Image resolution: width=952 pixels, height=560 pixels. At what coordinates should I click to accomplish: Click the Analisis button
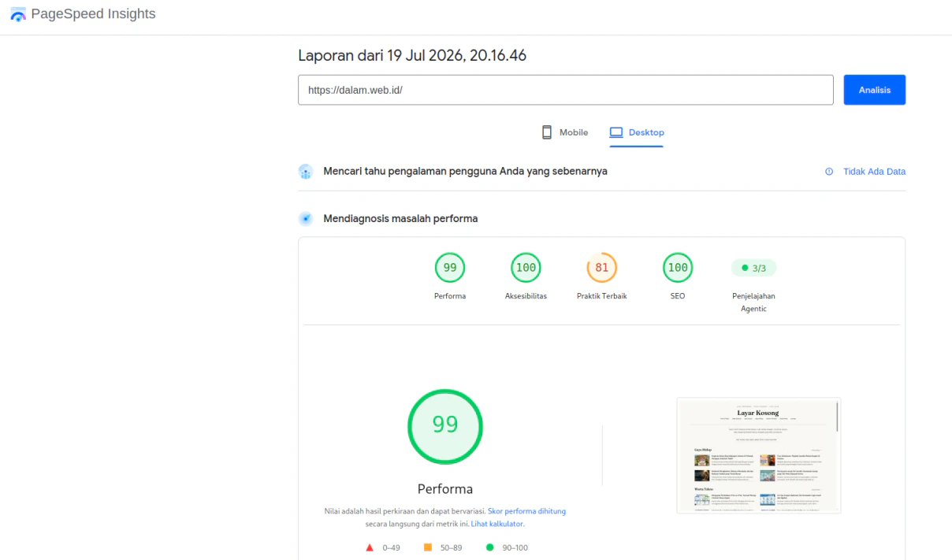874,90
